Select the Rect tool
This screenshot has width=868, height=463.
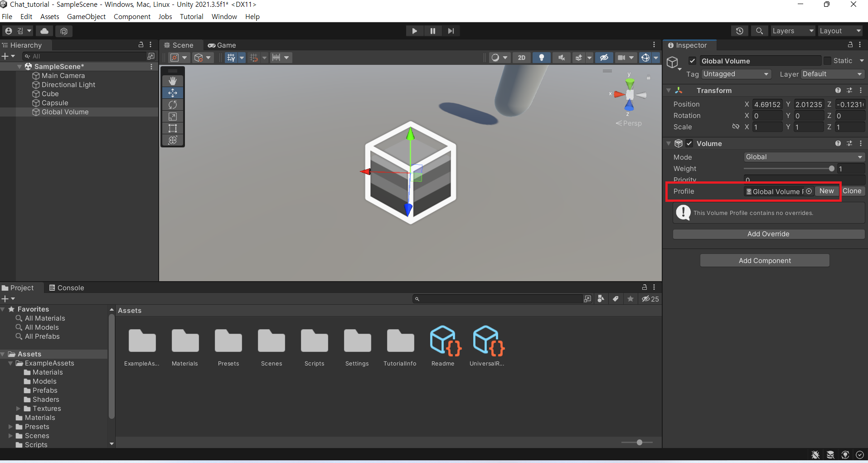click(173, 128)
